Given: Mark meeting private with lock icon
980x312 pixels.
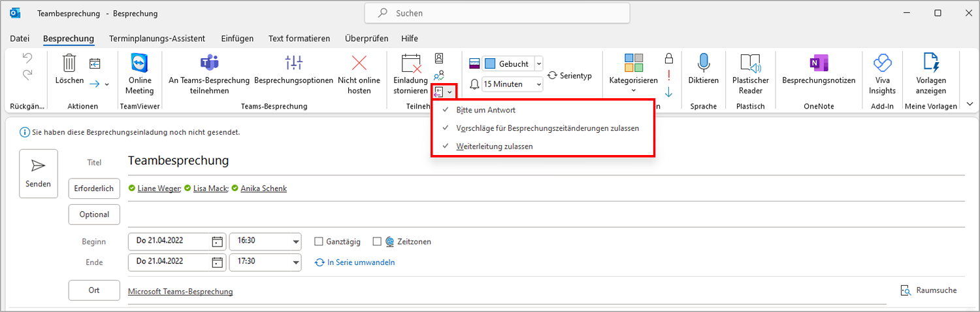Looking at the screenshot, I should [x=668, y=58].
